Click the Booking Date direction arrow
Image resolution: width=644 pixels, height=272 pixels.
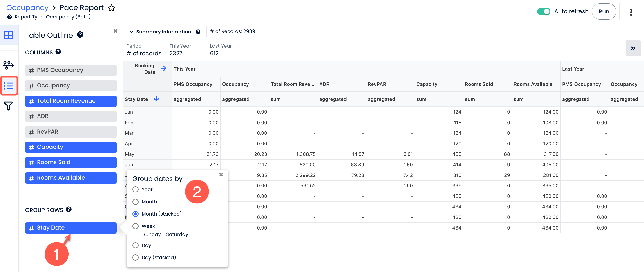164,69
